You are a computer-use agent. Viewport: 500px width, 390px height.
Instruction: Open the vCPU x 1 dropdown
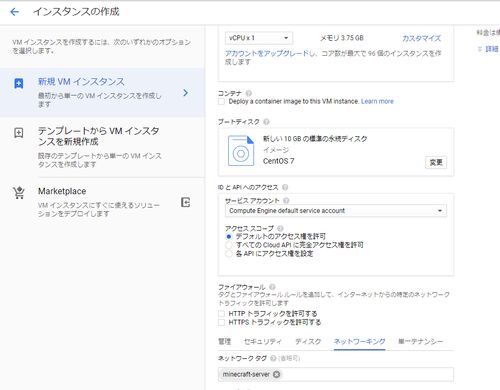pyautogui.click(x=259, y=38)
